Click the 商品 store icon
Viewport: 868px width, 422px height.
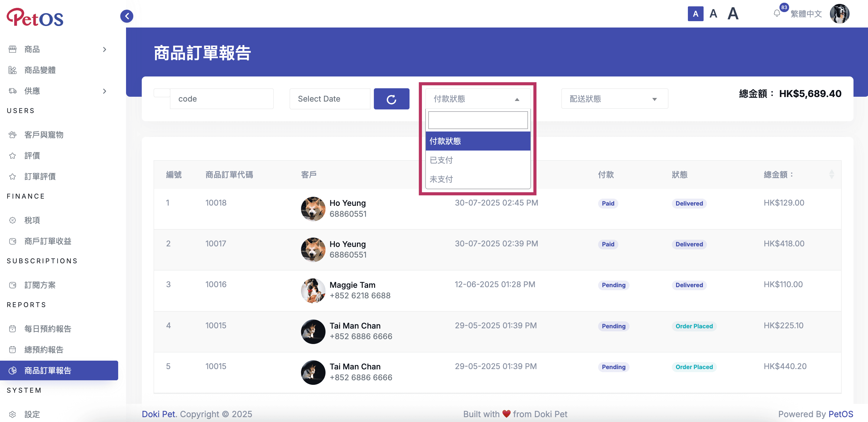pyautogui.click(x=12, y=50)
